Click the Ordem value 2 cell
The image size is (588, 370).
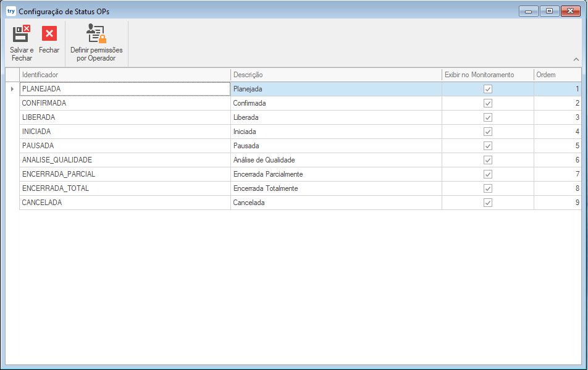pos(557,103)
